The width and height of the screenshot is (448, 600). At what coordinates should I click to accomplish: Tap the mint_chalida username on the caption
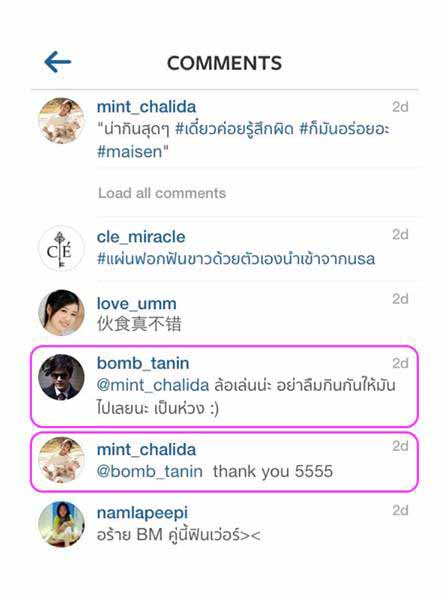coord(147,107)
